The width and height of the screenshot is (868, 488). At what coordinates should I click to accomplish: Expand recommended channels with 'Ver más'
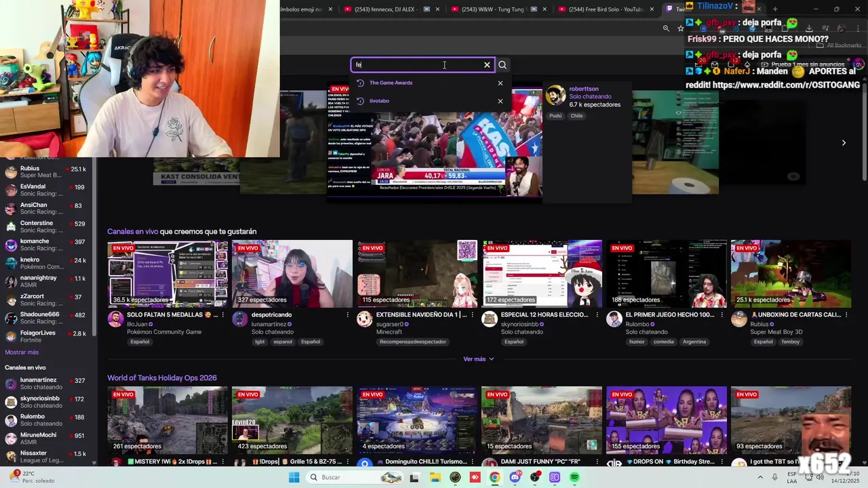coord(478,359)
